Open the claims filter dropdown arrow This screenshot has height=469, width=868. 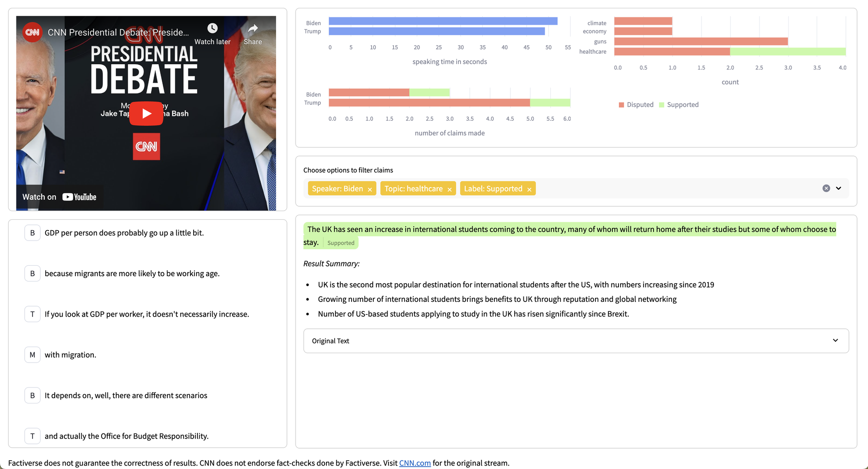(838, 188)
